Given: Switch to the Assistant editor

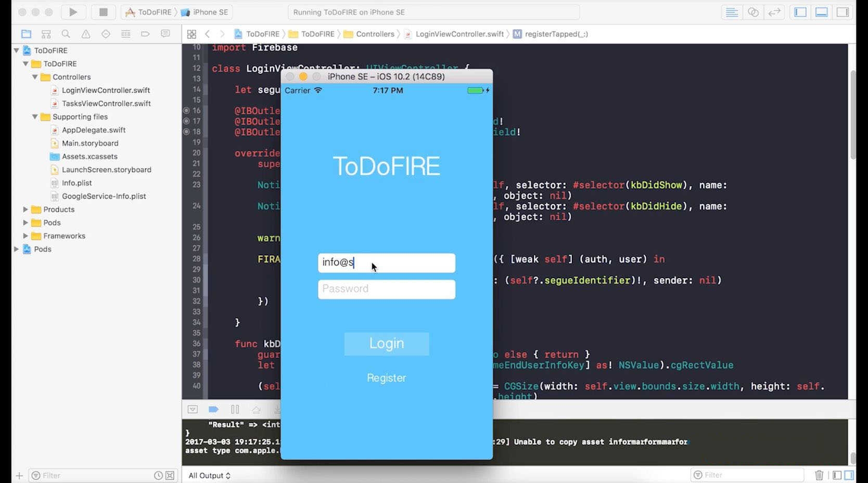Looking at the screenshot, I should [753, 12].
